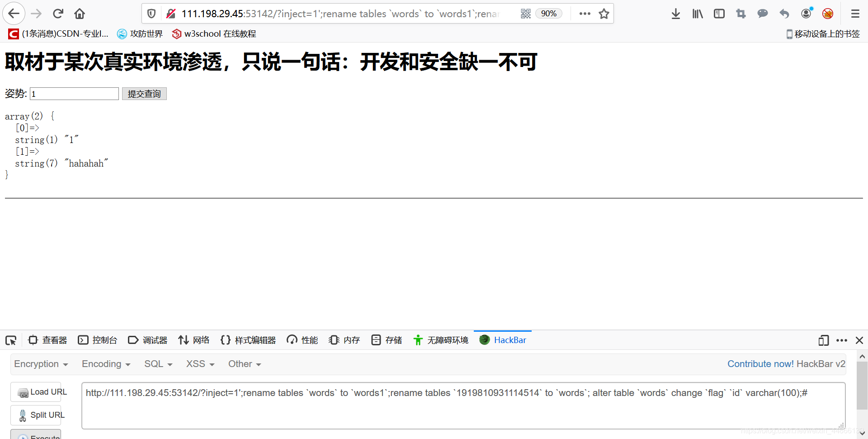
Task: Activate the element picker in devtools
Action: (11, 340)
